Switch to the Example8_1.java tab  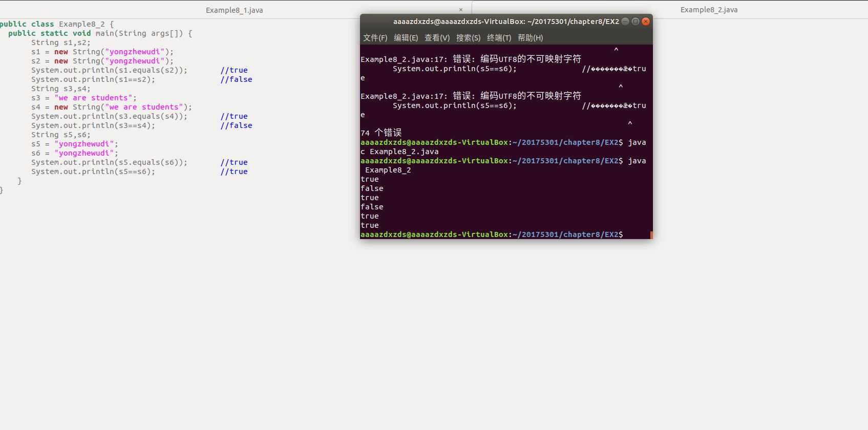click(235, 10)
